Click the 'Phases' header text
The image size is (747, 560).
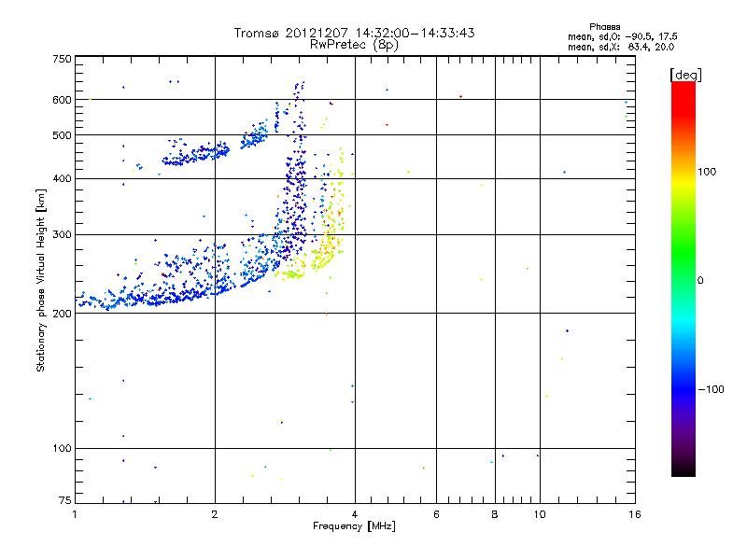point(604,27)
